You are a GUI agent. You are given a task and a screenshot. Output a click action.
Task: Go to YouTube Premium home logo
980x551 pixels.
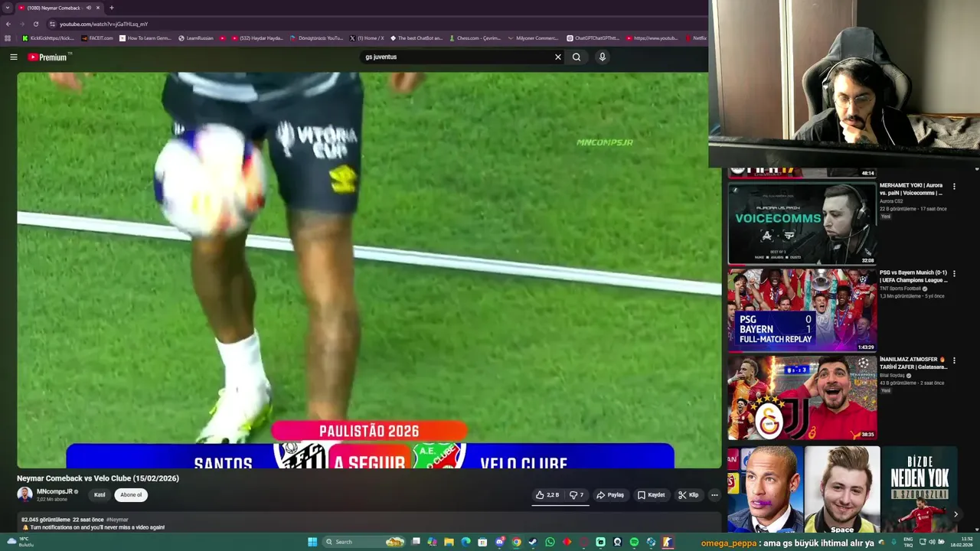(49, 57)
